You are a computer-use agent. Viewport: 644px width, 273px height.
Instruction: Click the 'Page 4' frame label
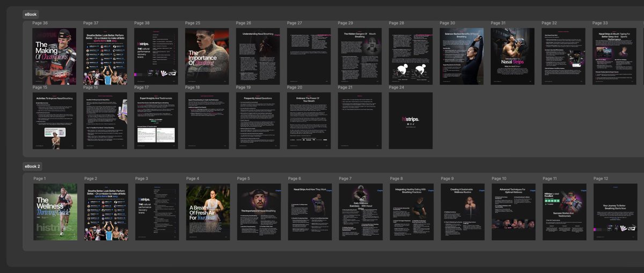193,178
